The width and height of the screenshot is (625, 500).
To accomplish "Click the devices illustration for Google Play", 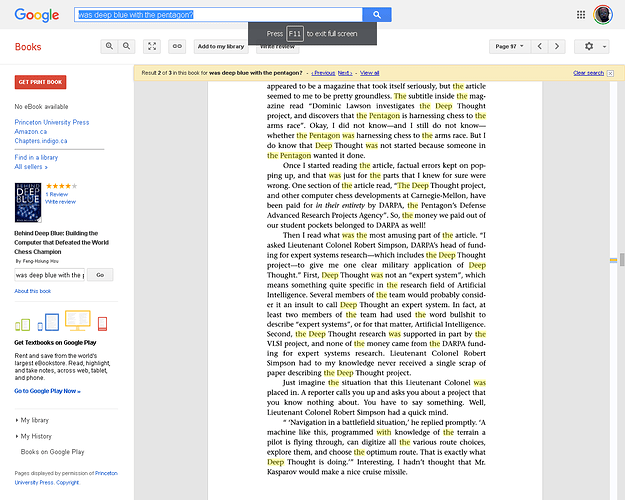I will 61,321.
